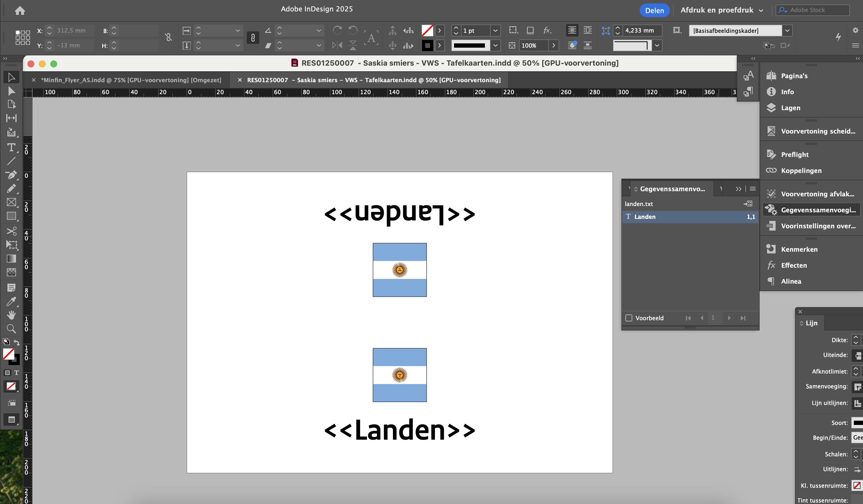Select the Pen tool

[x=11, y=175]
